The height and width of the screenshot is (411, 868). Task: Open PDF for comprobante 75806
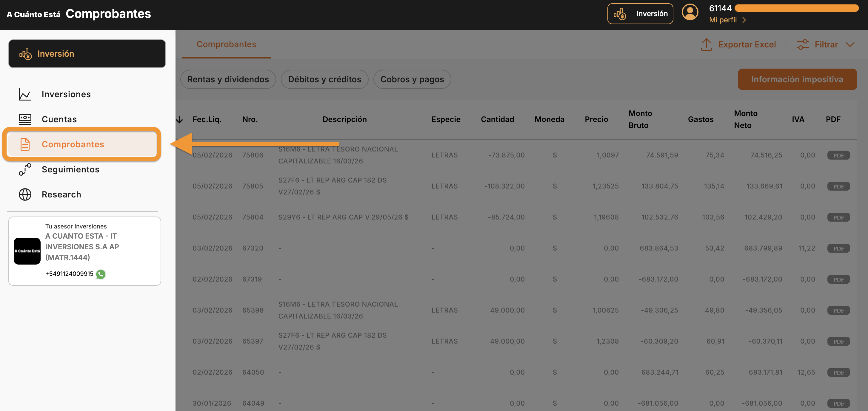click(x=838, y=155)
